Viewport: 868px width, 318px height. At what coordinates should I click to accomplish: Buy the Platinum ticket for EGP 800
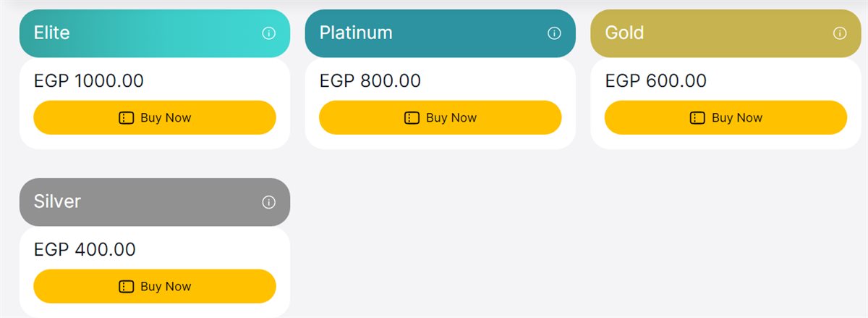tap(440, 117)
